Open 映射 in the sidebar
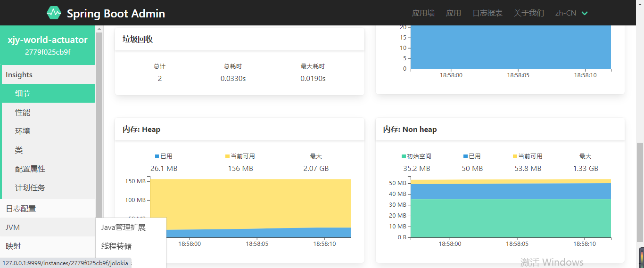Image resolution: width=644 pixels, height=268 pixels. point(48,246)
